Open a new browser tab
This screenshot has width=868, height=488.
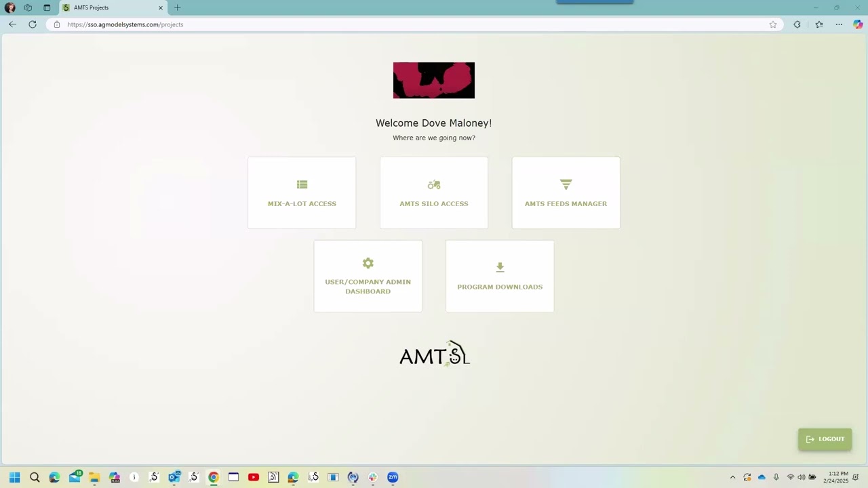tap(178, 7)
